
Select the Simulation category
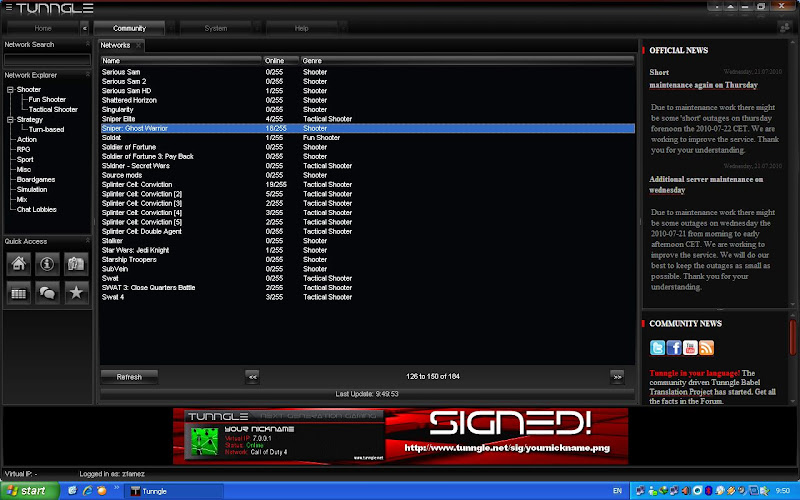(32, 189)
